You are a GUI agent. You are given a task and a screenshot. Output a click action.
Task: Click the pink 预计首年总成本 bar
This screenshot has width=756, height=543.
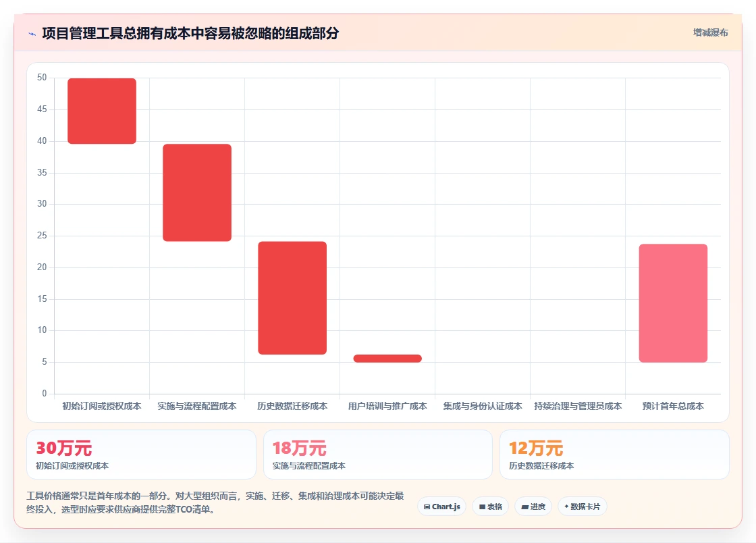coord(673,303)
